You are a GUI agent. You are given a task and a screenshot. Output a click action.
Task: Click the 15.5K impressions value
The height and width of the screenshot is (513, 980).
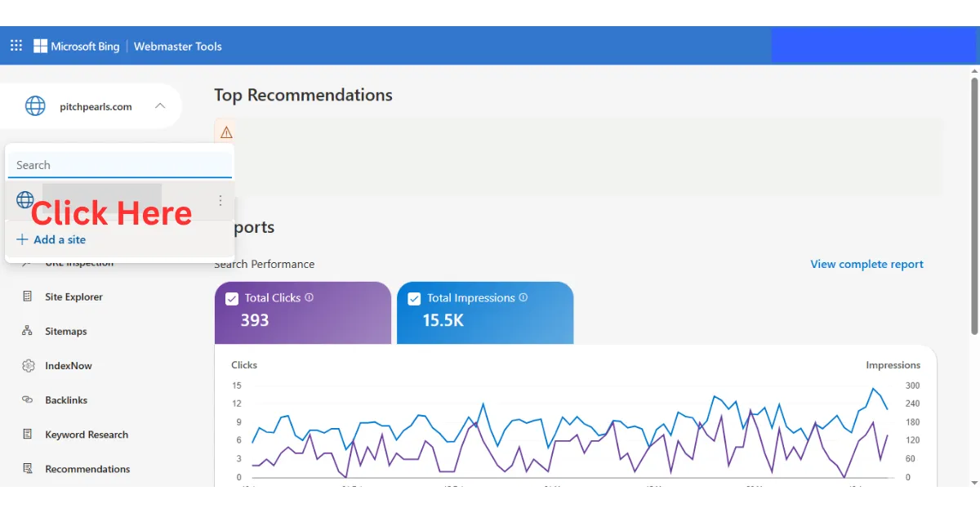pos(443,320)
